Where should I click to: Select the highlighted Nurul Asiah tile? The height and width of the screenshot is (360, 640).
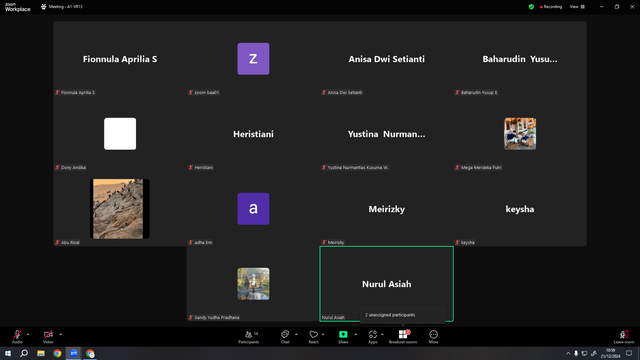(387, 284)
